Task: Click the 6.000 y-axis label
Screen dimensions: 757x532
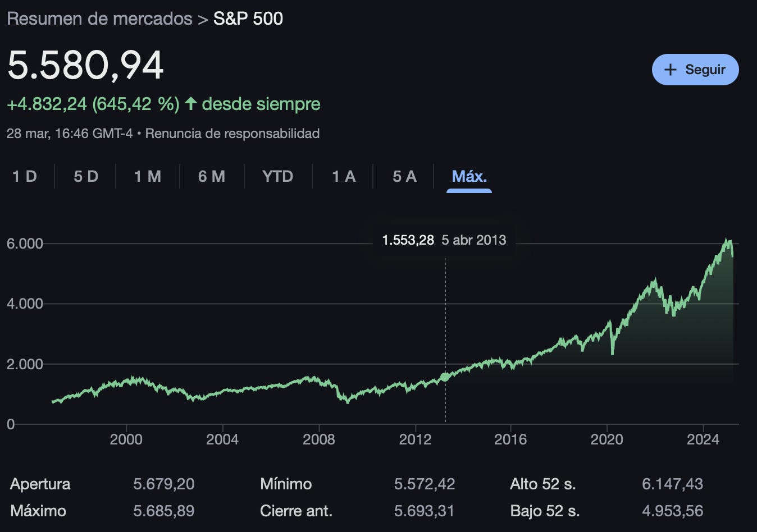Action: click(x=25, y=244)
